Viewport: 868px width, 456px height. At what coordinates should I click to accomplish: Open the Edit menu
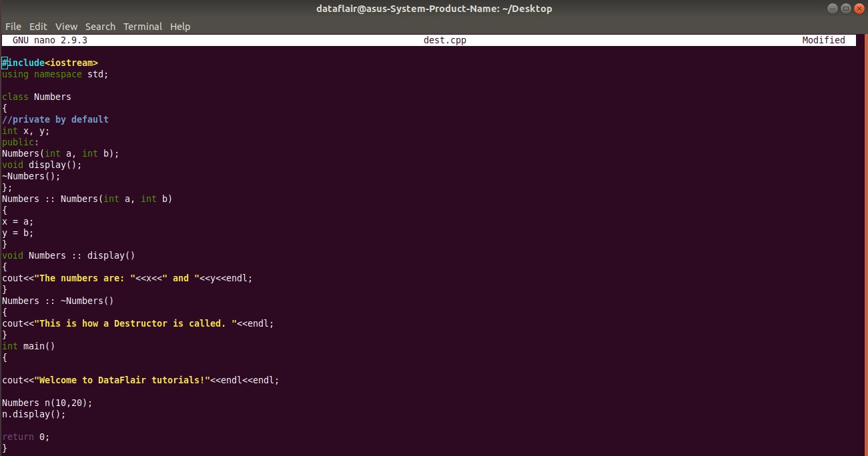(x=38, y=26)
